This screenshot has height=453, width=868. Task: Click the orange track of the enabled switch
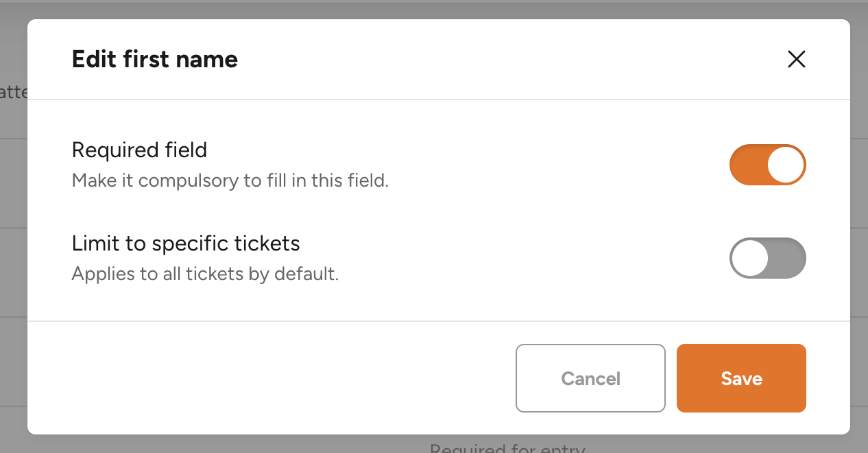click(x=747, y=165)
